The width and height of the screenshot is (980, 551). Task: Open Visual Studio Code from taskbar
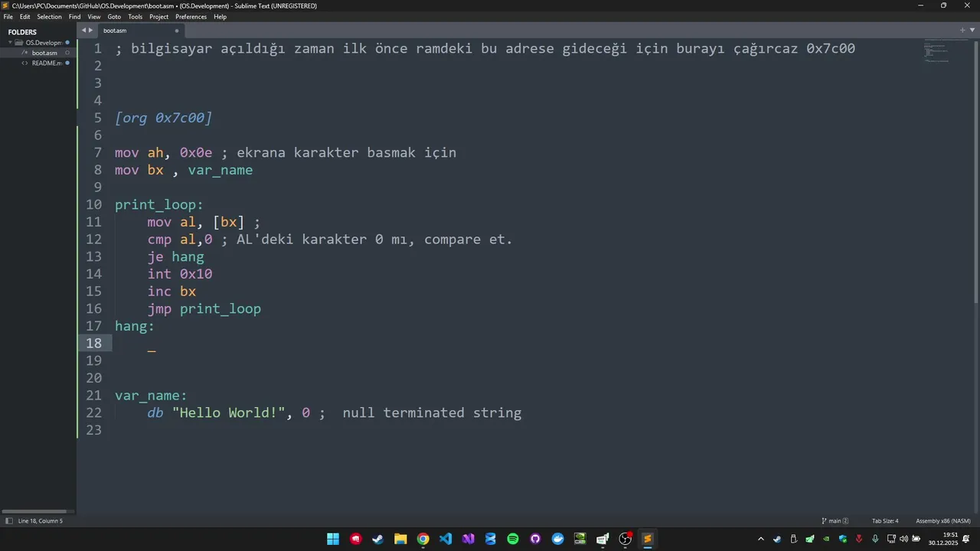(x=446, y=539)
